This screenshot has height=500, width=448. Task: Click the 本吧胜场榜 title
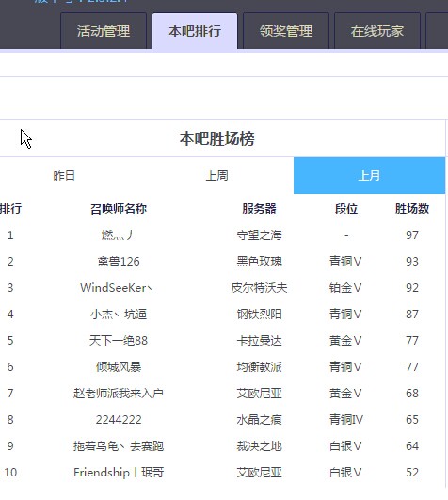tap(217, 138)
